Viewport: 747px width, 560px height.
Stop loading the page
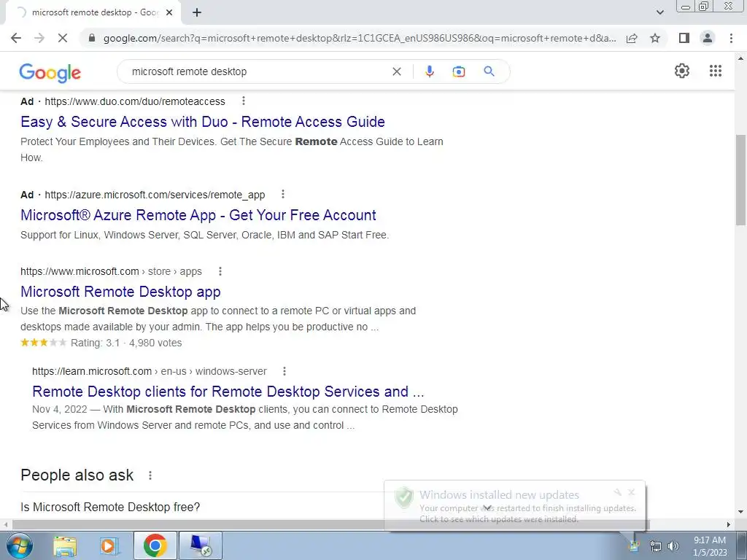point(63,38)
